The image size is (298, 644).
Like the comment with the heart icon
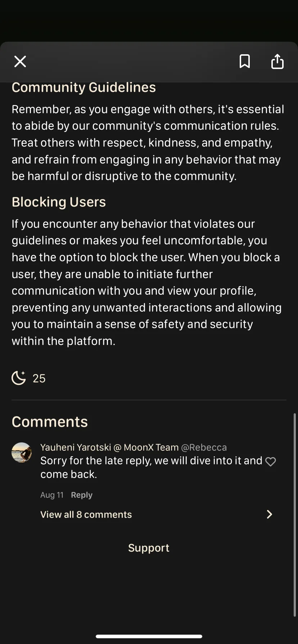tap(270, 462)
